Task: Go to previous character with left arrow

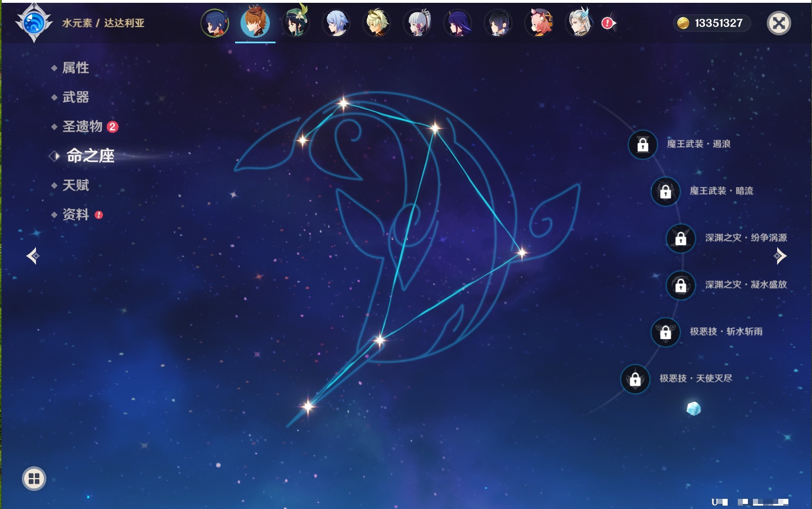Action: point(33,256)
